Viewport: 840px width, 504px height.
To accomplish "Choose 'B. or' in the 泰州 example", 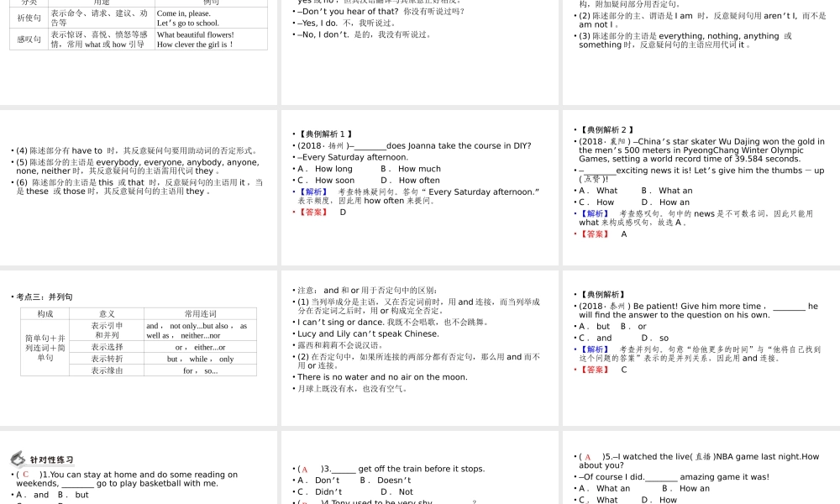I will (x=633, y=326).
